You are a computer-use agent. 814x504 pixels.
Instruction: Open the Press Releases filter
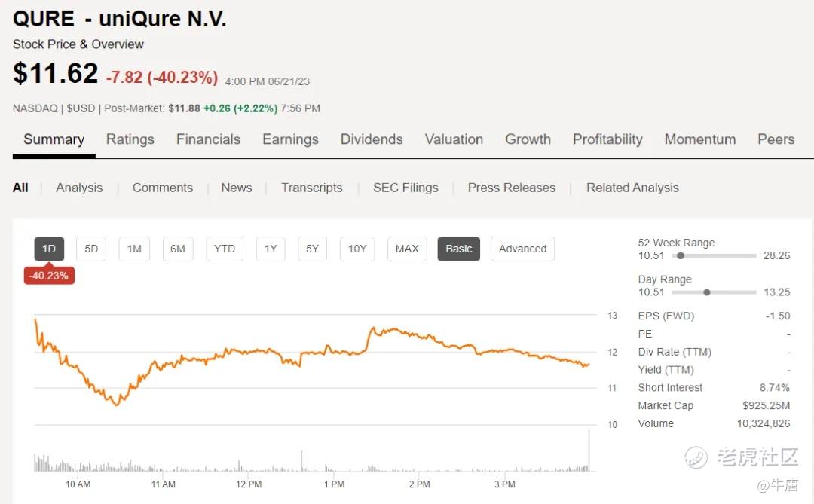pos(511,188)
